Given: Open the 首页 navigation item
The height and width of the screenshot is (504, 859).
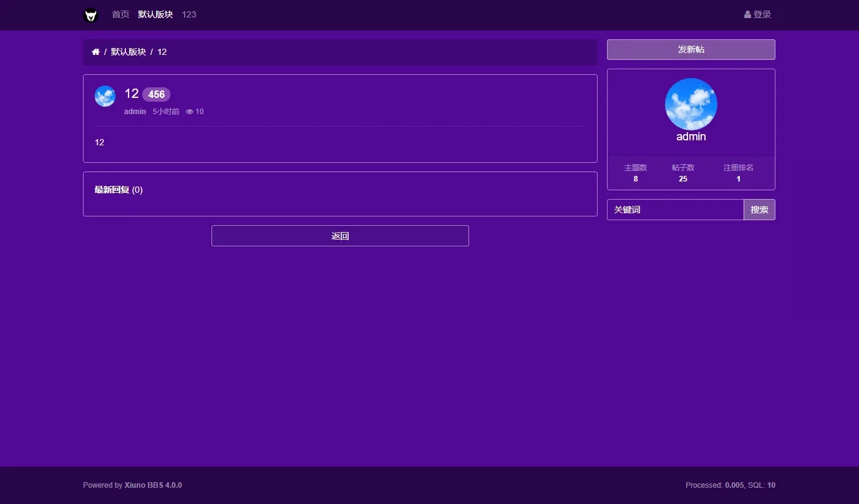Looking at the screenshot, I should [120, 14].
